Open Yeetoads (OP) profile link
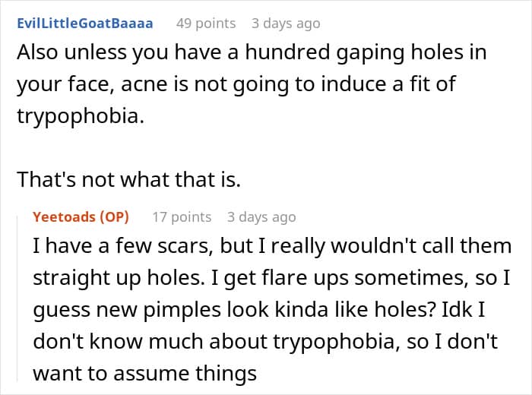 click(x=81, y=216)
